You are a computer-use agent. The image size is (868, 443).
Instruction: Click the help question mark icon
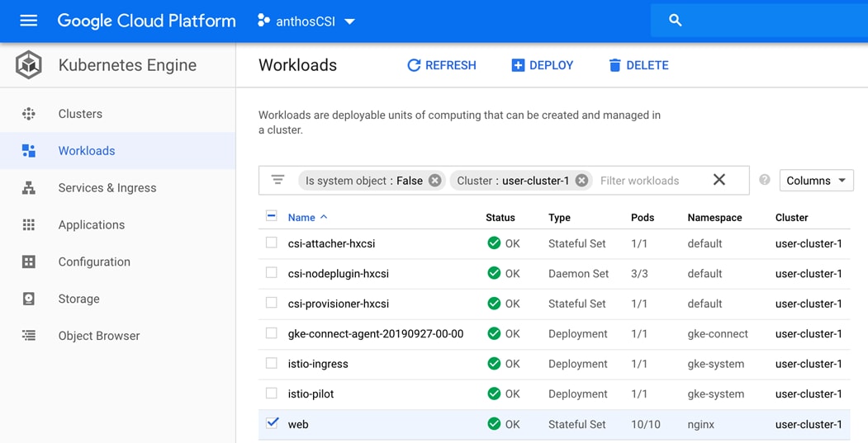pyautogui.click(x=765, y=180)
